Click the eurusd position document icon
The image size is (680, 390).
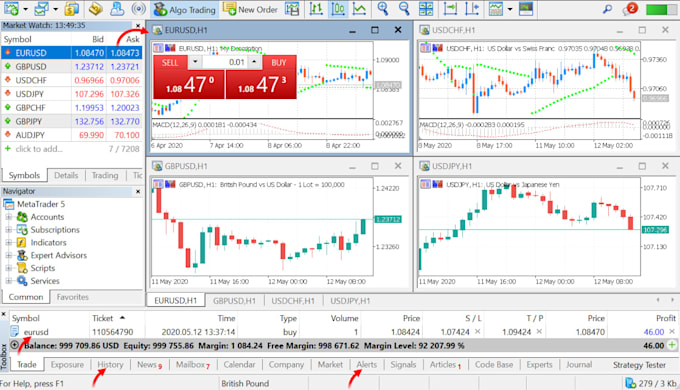15,331
